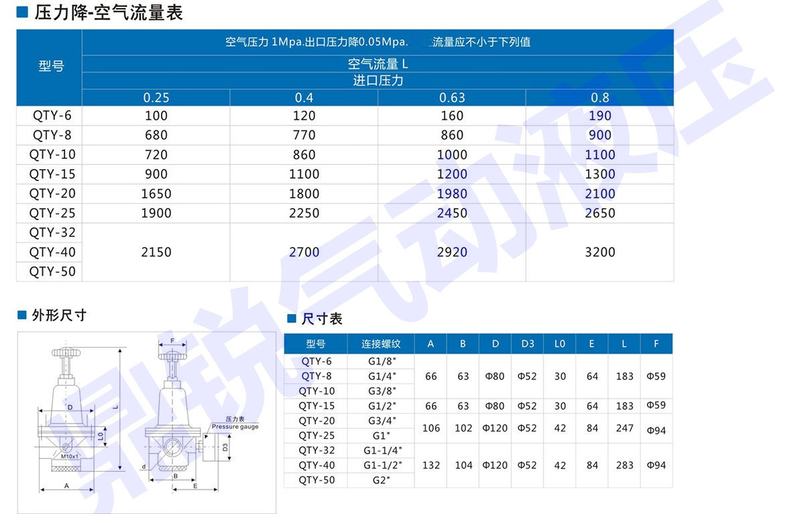Click the Pressure gauge label in diagram

[x=235, y=427]
